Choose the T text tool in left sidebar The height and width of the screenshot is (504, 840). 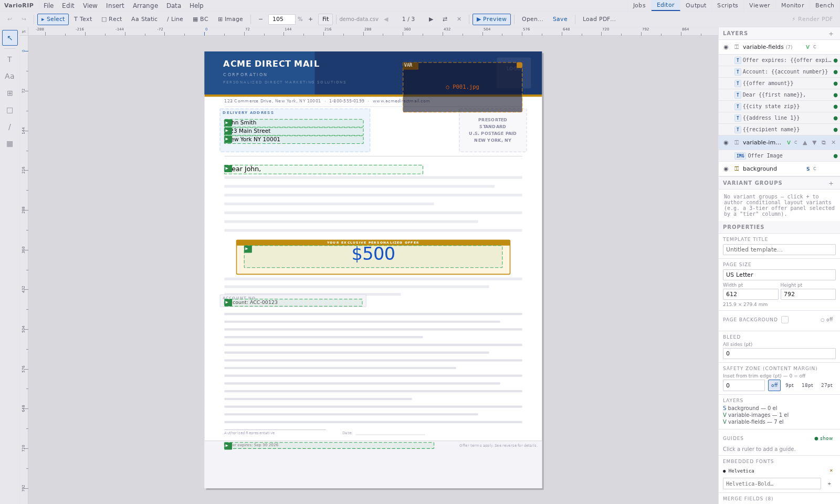click(9, 59)
